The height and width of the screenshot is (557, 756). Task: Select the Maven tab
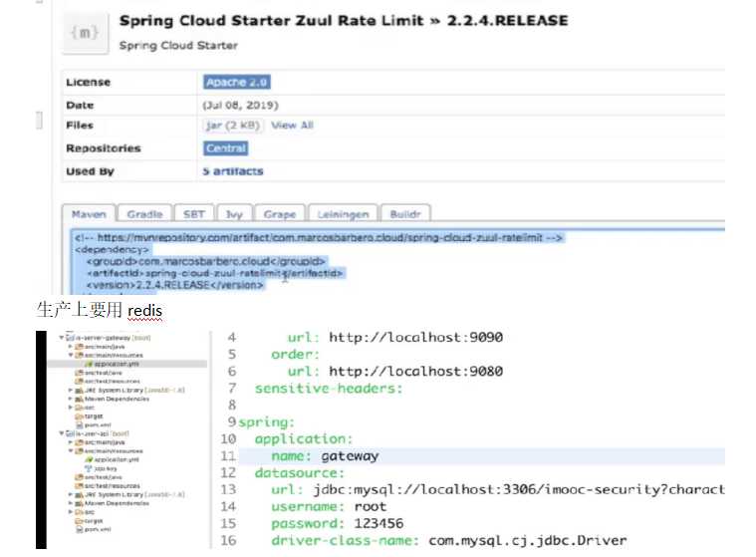pyautogui.click(x=89, y=213)
